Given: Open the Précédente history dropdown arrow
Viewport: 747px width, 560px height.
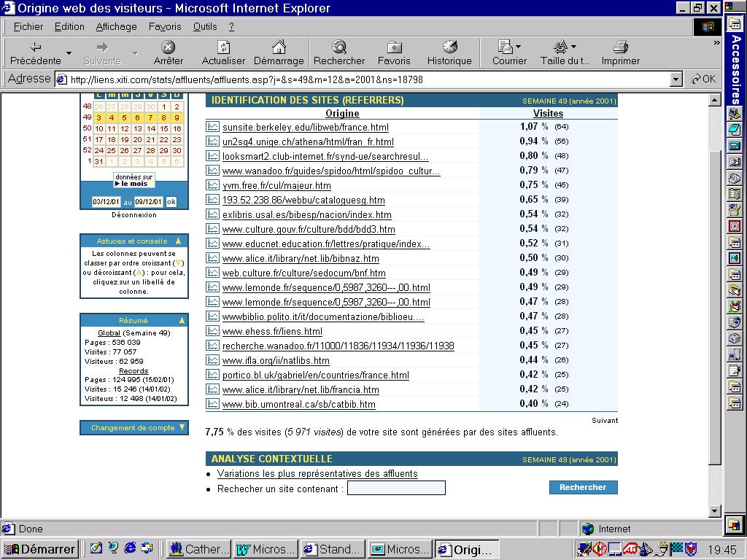Looking at the screenshot, I should pyautogui.click(x=69, y=52).
